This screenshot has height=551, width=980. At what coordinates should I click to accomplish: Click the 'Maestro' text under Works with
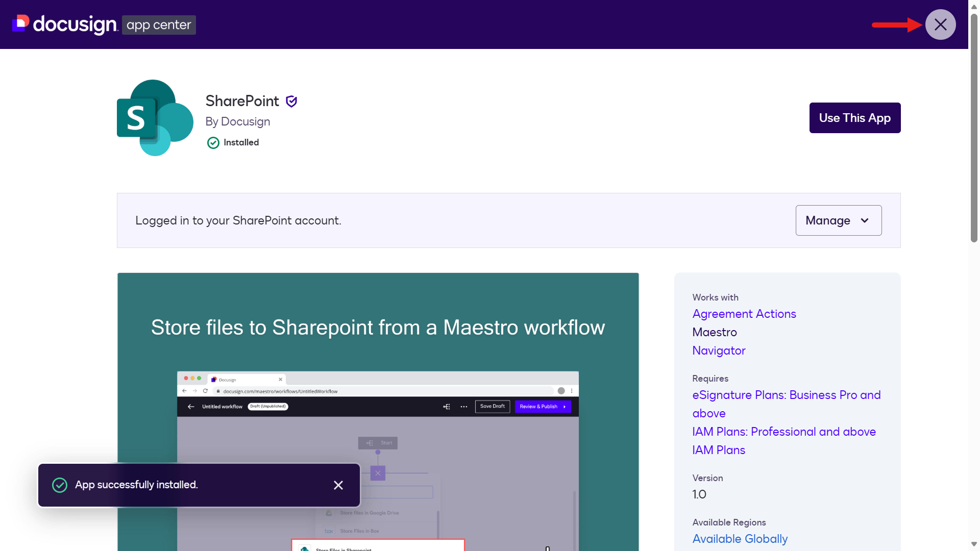click(x=715, y=332)
